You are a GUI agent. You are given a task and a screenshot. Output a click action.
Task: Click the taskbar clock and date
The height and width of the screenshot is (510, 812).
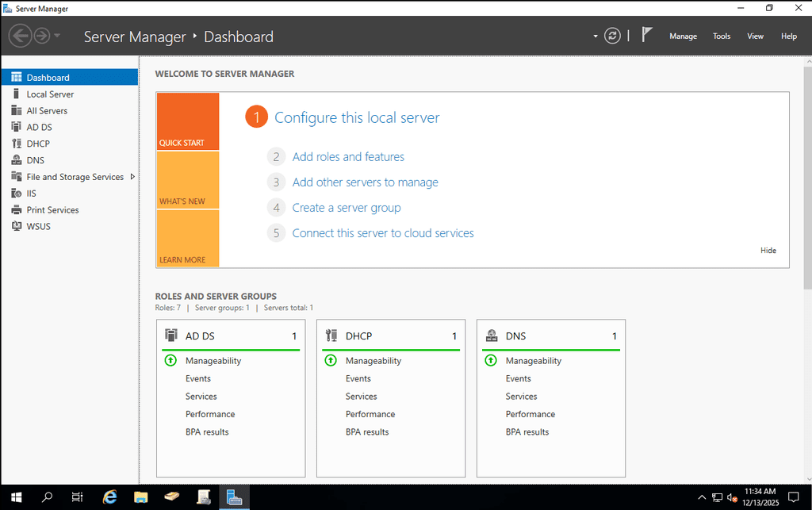(x=760, y=497)
